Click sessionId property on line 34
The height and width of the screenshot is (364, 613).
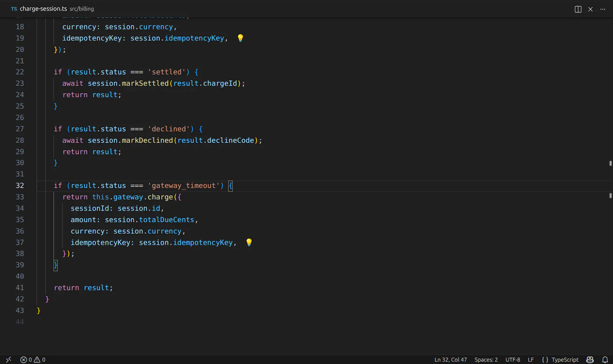click(x=90, y=208)
